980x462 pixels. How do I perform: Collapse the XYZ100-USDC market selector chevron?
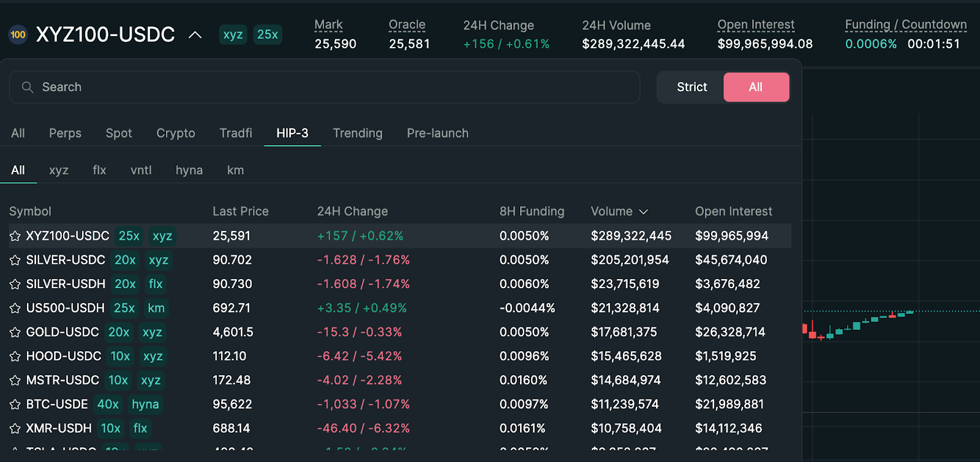pos(195,35)
